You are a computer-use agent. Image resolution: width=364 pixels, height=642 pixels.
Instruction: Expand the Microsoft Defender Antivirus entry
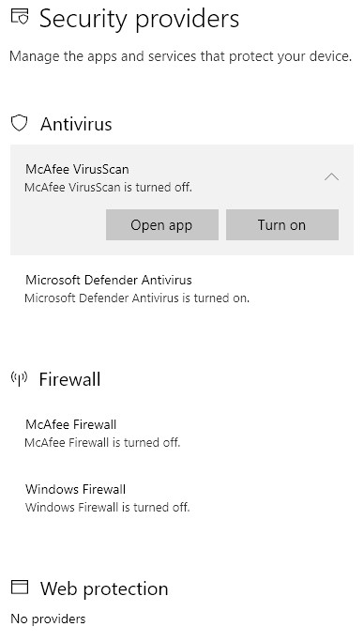point(182,289)
